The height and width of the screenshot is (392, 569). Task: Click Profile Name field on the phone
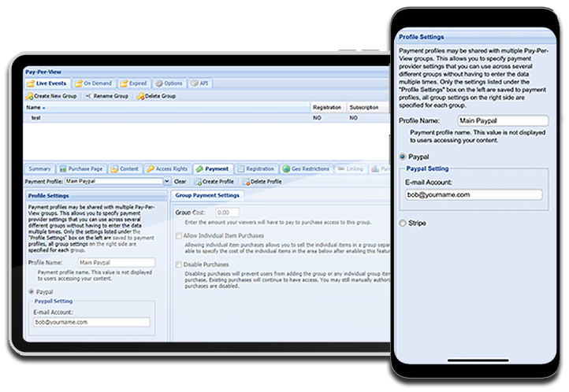coord(504,120)
